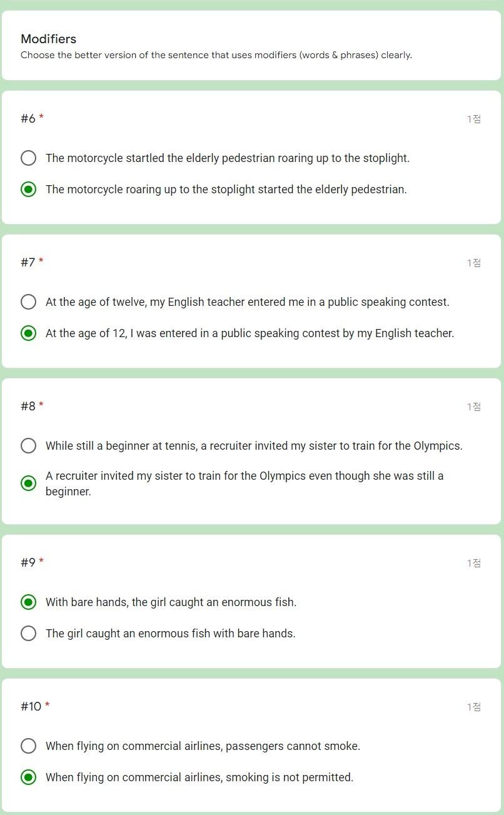Choose 'The motorcycle roaring up to the stoplight started the elderly pedestrian'
504x815 pixels.
(28, 189)
